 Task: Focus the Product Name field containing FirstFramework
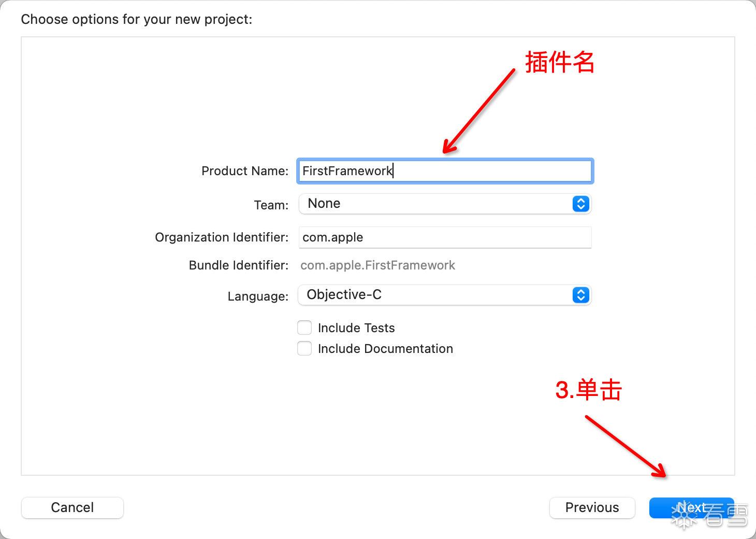pos(445,171)
